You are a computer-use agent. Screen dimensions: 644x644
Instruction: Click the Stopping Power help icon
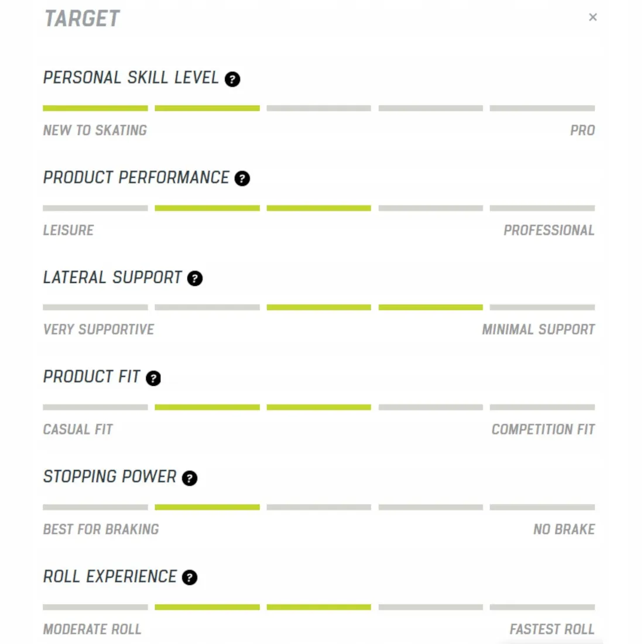click(190, 478)
